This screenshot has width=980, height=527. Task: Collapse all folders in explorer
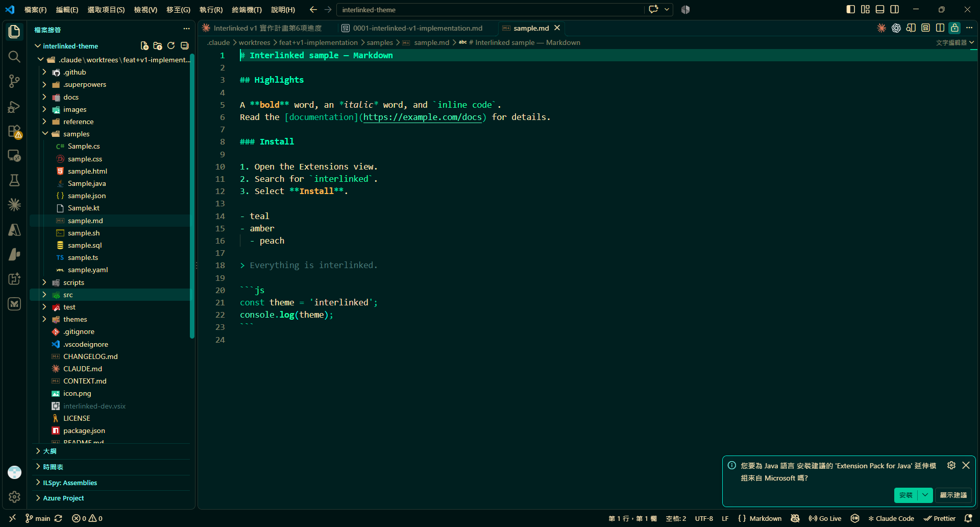(x=185, y=46)
